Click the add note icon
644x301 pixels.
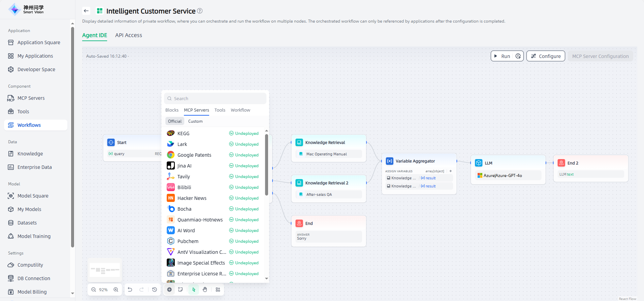(181, 290)
